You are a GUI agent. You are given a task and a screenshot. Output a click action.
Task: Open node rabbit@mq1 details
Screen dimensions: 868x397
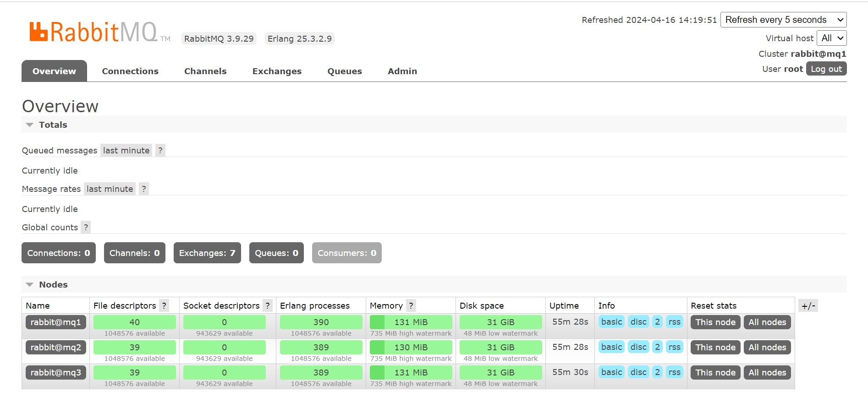point(56,322)
